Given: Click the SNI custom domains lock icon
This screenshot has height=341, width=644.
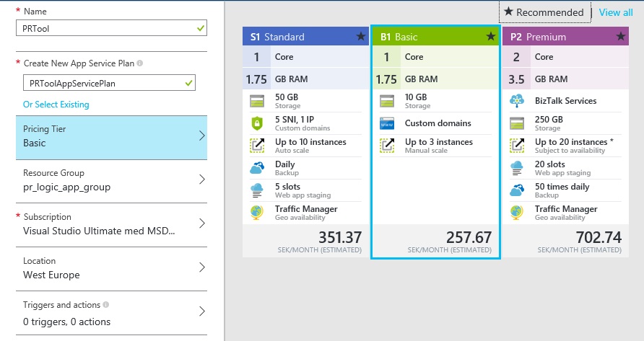Looking at the screenshot, I should tap(258, 123).
